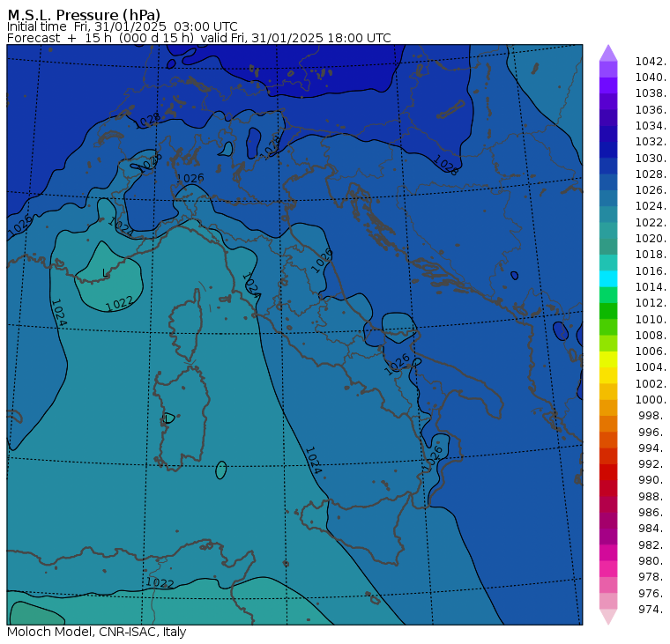
Task: Click the 998. legend value
Action: coord(652,416)
